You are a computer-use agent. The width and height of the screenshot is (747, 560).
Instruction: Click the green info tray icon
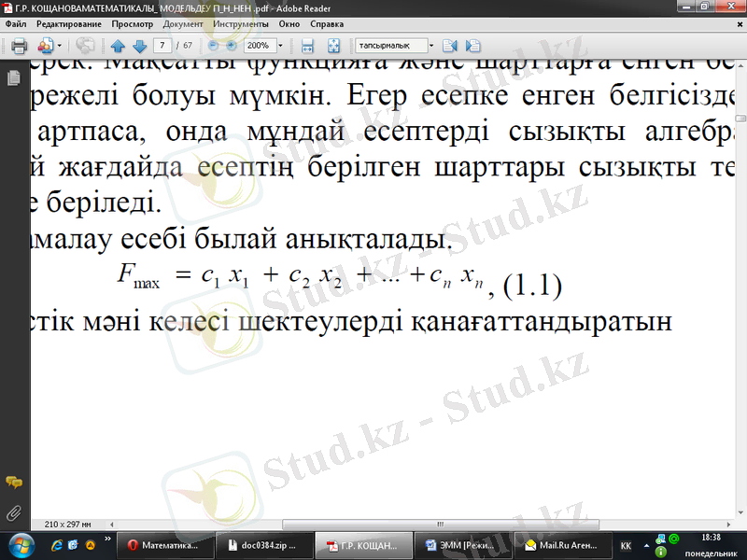point(661,553)
